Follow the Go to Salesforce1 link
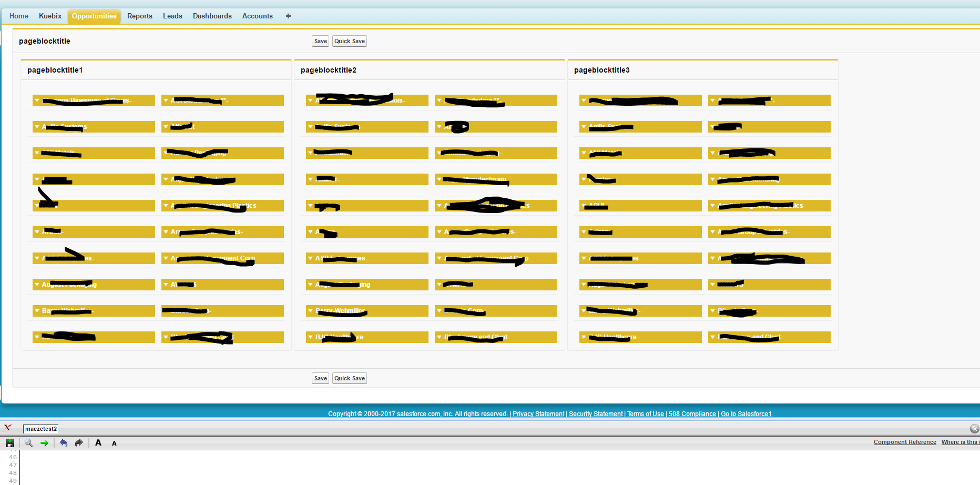980x485 pixels. [x=746, y=414]
